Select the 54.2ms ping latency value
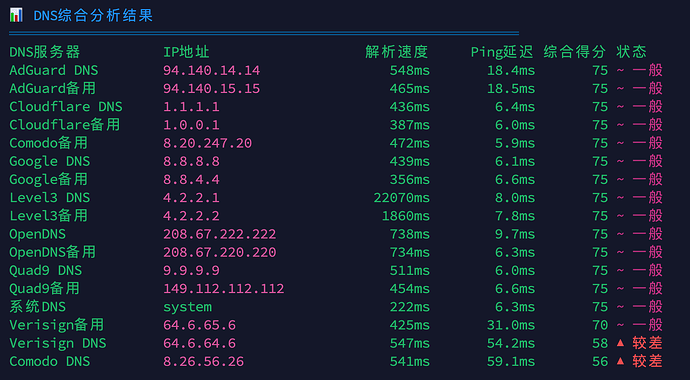Image resolution: width=690 pixels, height=380 pixels. tap(511, 343)
